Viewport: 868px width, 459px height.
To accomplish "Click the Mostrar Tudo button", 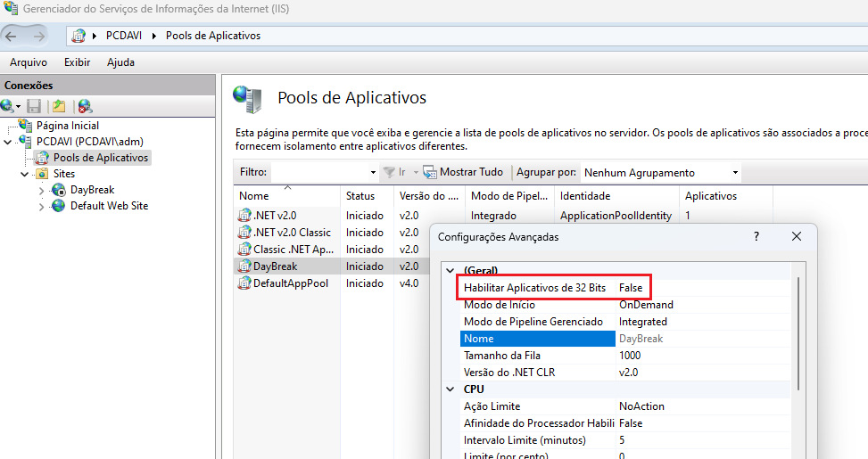I will coord(463,172).
